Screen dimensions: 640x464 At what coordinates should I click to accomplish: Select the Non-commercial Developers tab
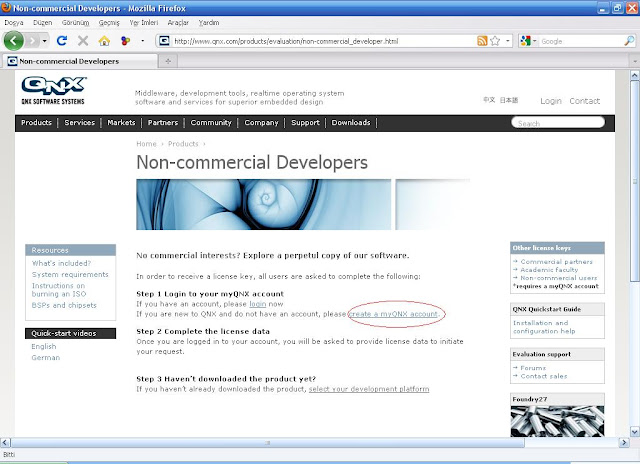pos(80,61)
